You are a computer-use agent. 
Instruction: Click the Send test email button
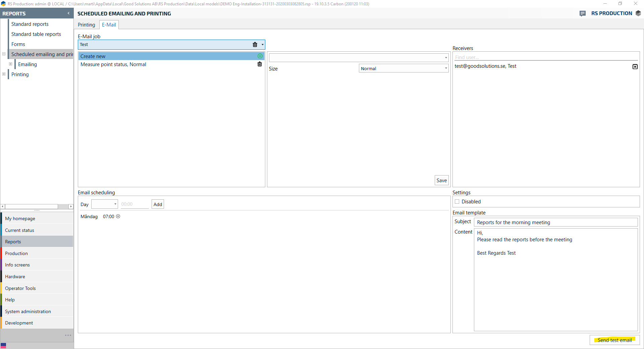tap(614, 340)
